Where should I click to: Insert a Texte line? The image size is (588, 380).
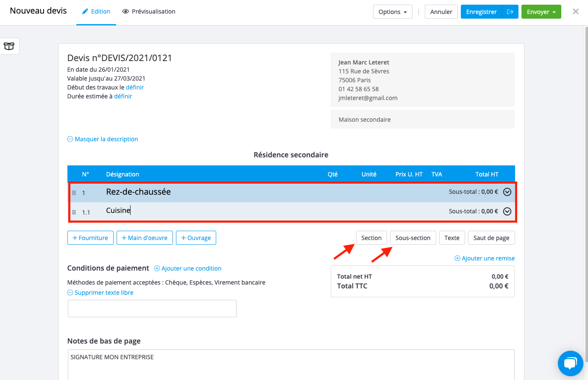pos(452,238)
